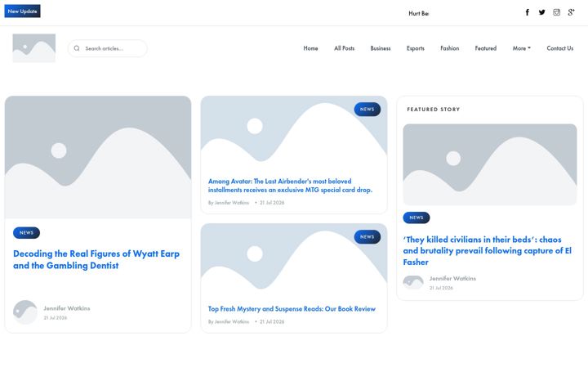Click the search magnifier icon
Screen dimensions: 588x368
tap(77, 48)
